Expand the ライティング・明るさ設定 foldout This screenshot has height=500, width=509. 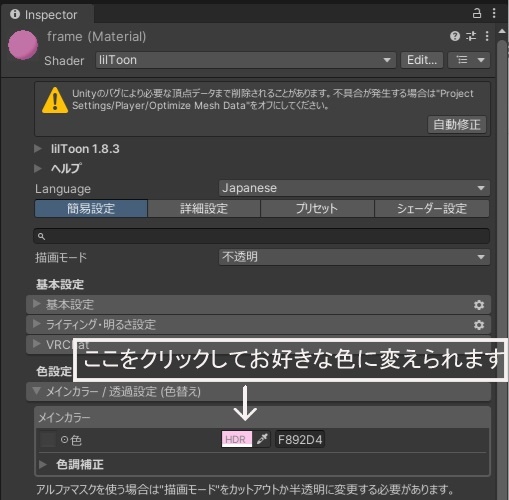(258, 325)
